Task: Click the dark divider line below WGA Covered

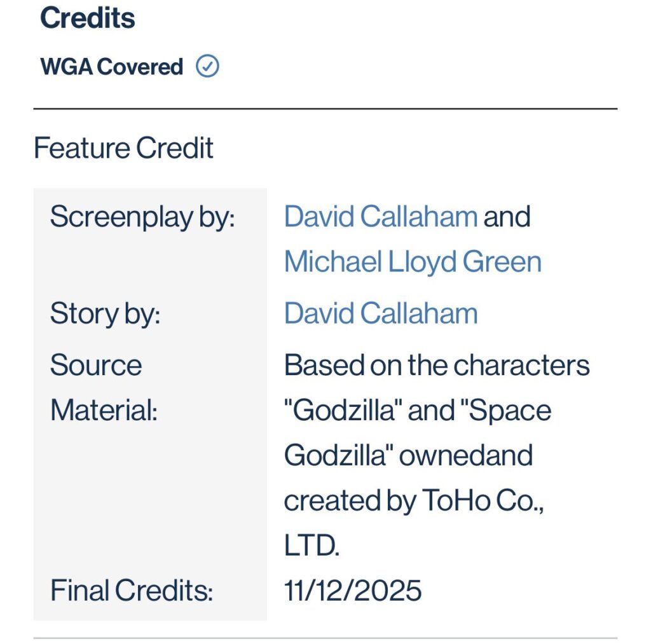Action: (325, 109)
